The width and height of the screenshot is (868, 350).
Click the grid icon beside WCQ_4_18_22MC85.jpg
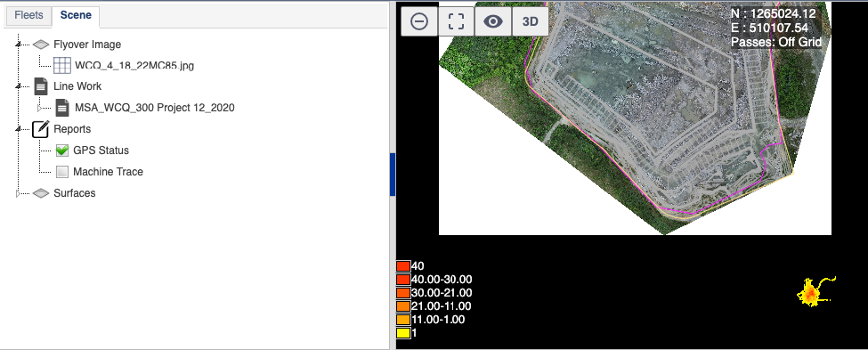coord(62,65)
